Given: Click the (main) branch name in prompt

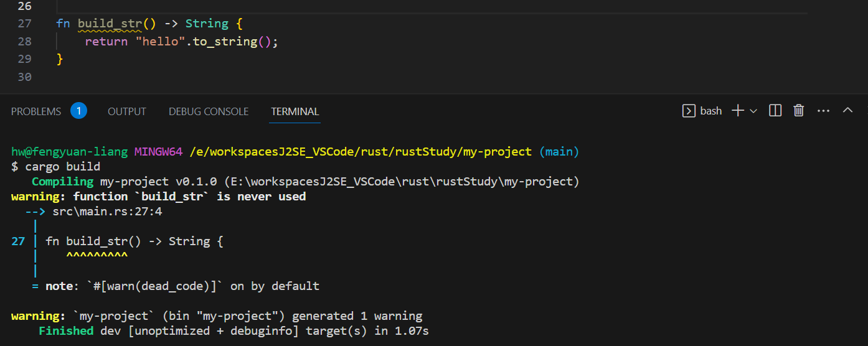Looking at the screenshot, I should (x=559, y=152).
